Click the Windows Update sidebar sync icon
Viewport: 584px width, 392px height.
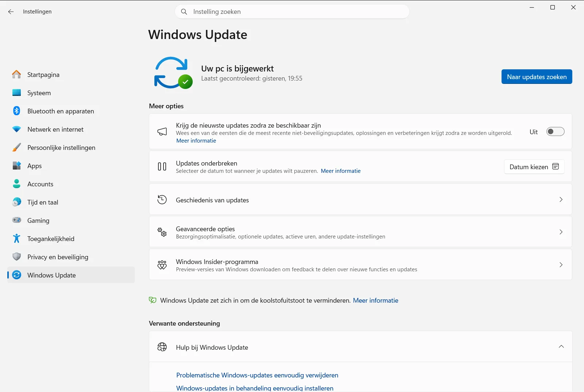click(x=16, y=275)
